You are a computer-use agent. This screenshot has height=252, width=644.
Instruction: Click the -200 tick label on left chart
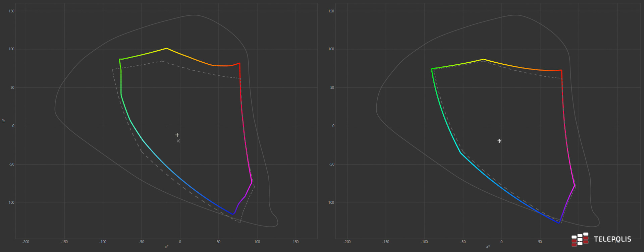point(25,242)
